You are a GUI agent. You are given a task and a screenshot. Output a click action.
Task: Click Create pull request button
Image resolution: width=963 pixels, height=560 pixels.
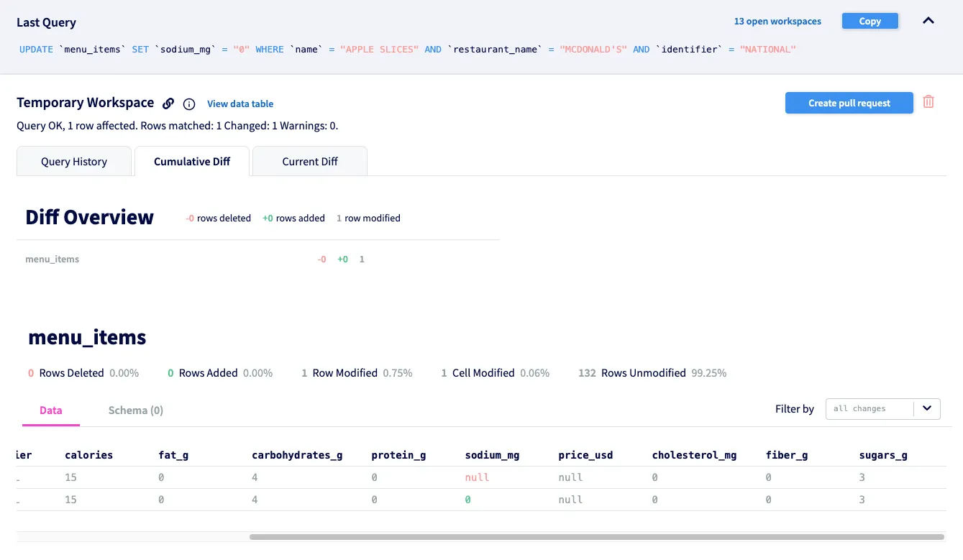[849, 104]
